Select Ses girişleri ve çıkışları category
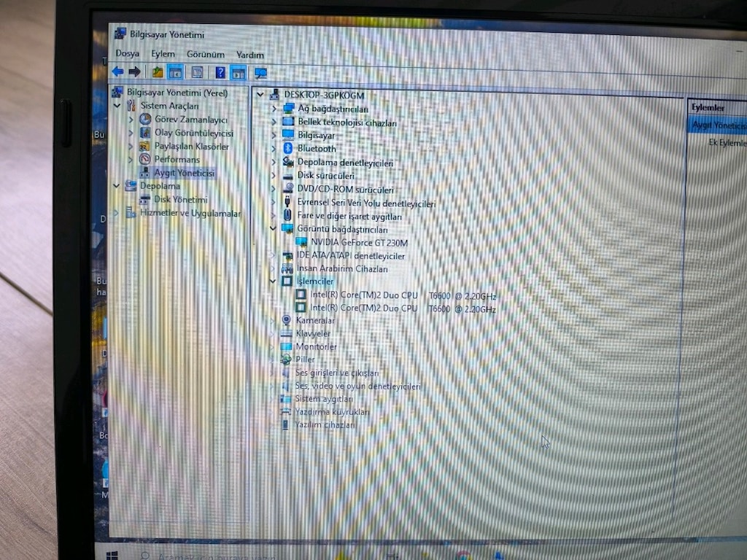747x560 pixels. (337, 373)
